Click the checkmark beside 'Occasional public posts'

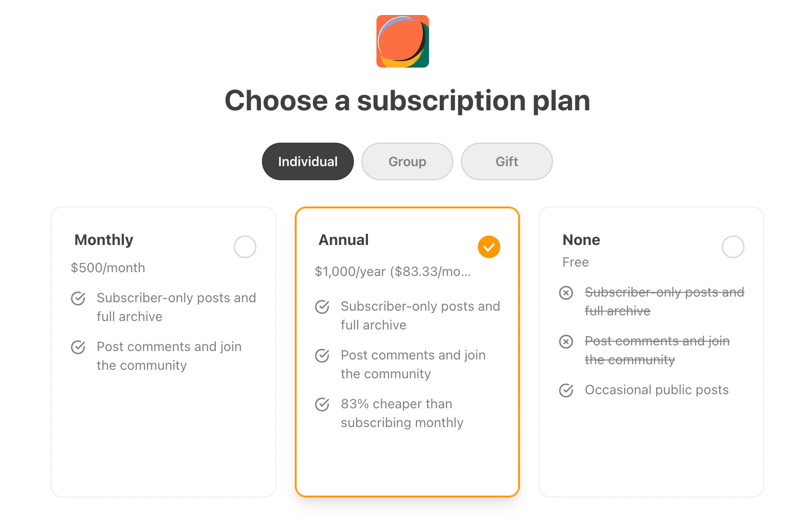[x=567, y=390]
